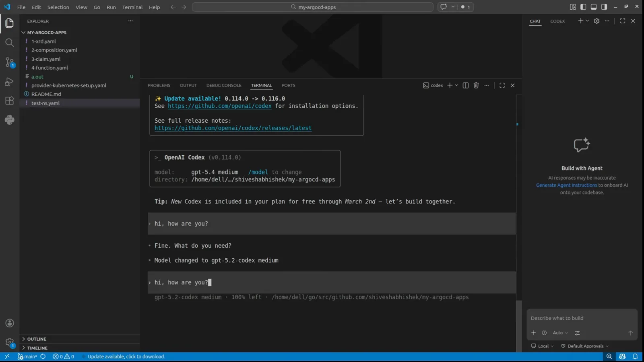Click the Generate Agent Instructions link

[566, 185]
